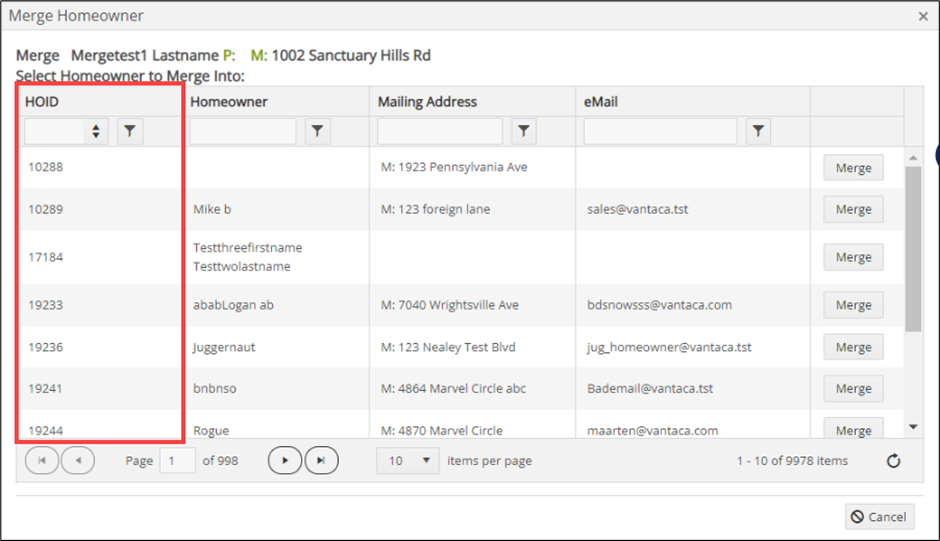Click the HOID filter spinner arrows

96,131
